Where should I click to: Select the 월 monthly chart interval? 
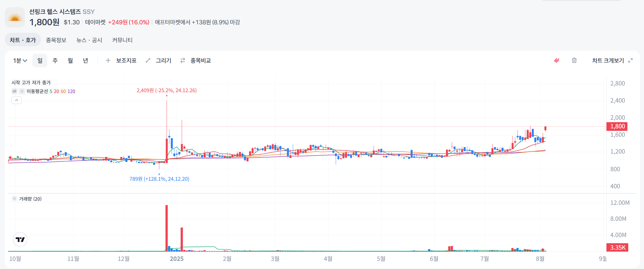pos(70,61)
